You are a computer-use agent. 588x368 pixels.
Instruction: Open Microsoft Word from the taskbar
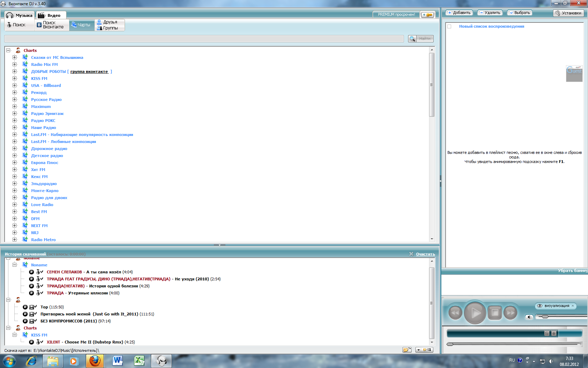118,361
